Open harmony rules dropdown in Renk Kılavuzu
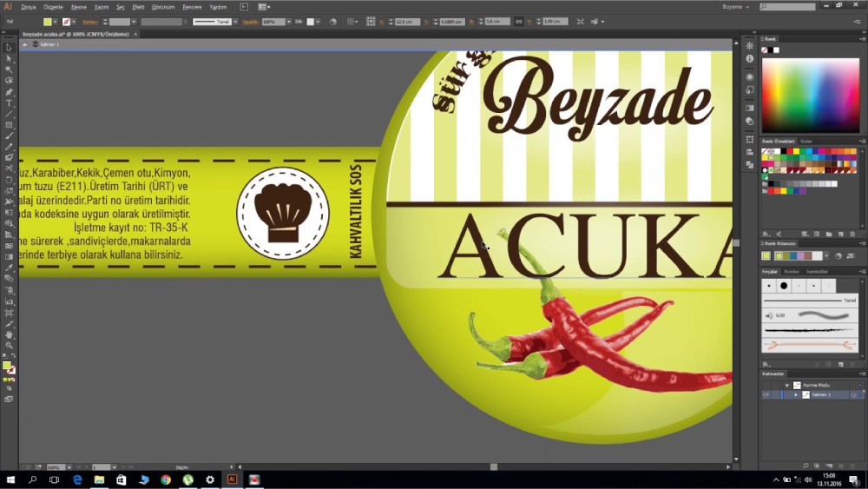Image resolution: width=868 pixels, height=489 pixels. pos(826,256)
